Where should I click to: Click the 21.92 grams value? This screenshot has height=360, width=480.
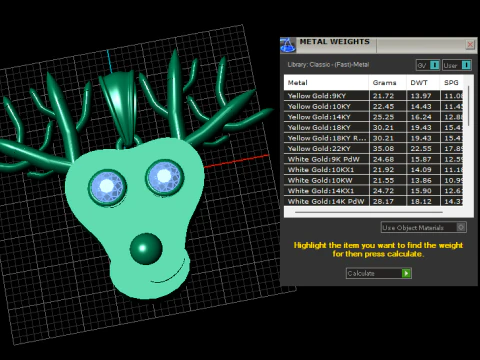(383, 170)
